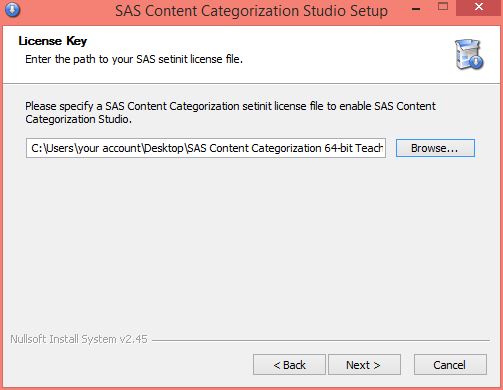Click the word Desktop inside the path field
Viewport: 503px width, 390px height.
pos(164,148)
